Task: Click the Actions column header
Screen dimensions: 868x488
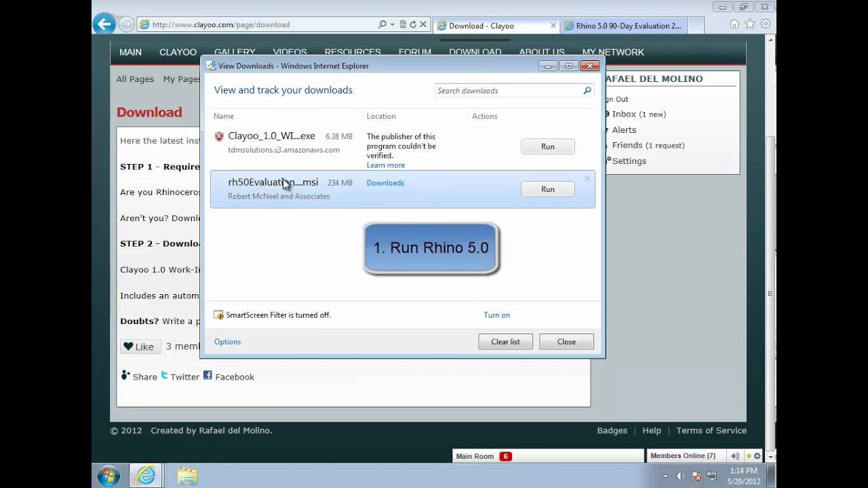Action: [x=484, y=117]
